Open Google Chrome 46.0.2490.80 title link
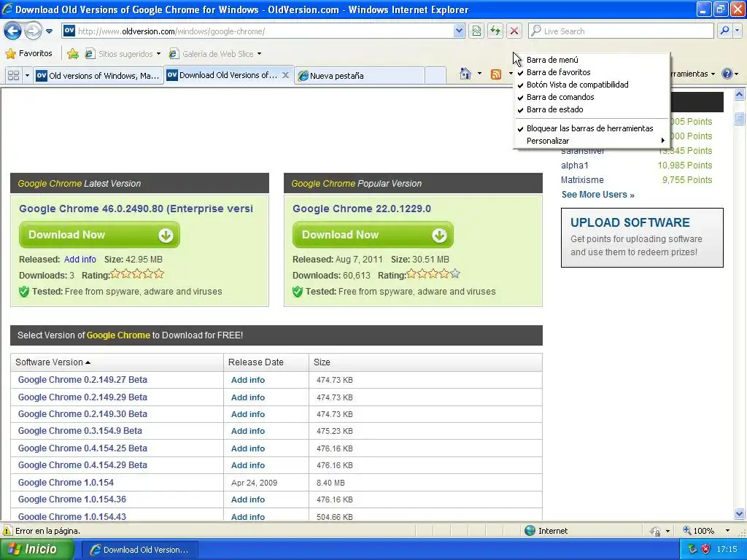Screen dimensions: 747x560 tap(136, 209)
